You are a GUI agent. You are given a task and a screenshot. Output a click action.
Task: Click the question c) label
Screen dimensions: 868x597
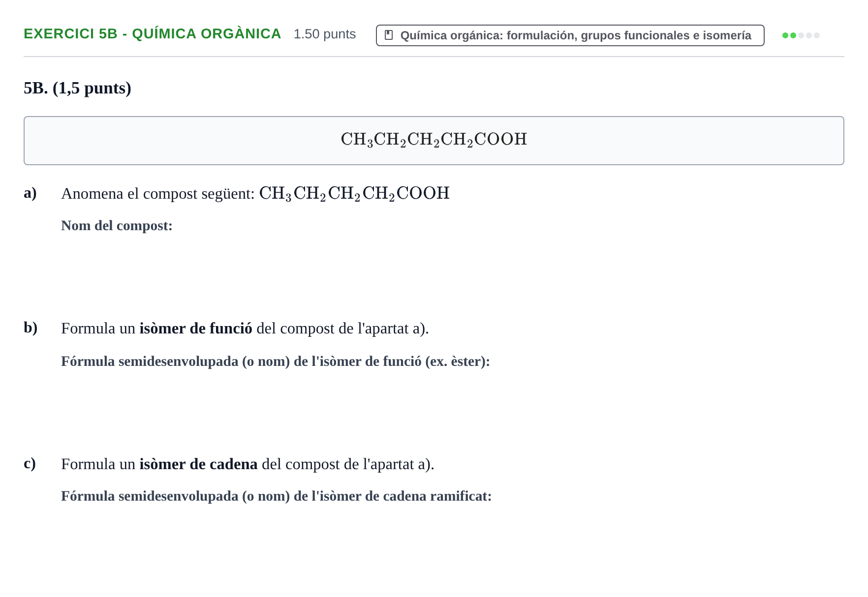tap(30, 463)
